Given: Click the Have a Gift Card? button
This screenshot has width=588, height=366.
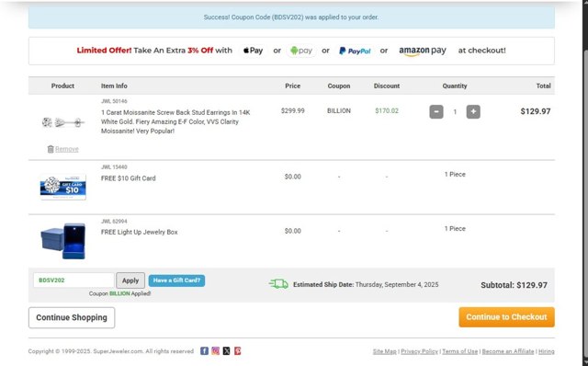Looking at the screenshot, I should [176, 280].
